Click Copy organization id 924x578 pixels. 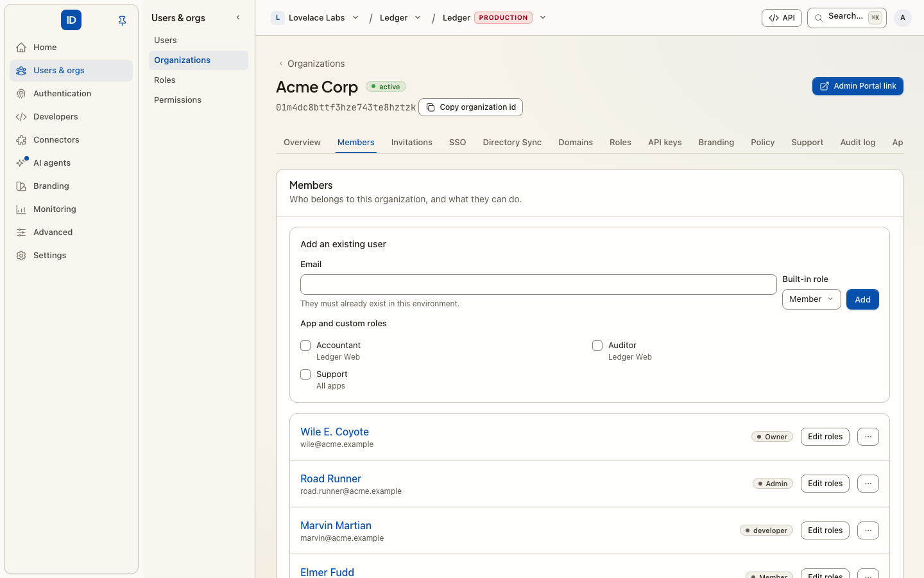(470, 107)
